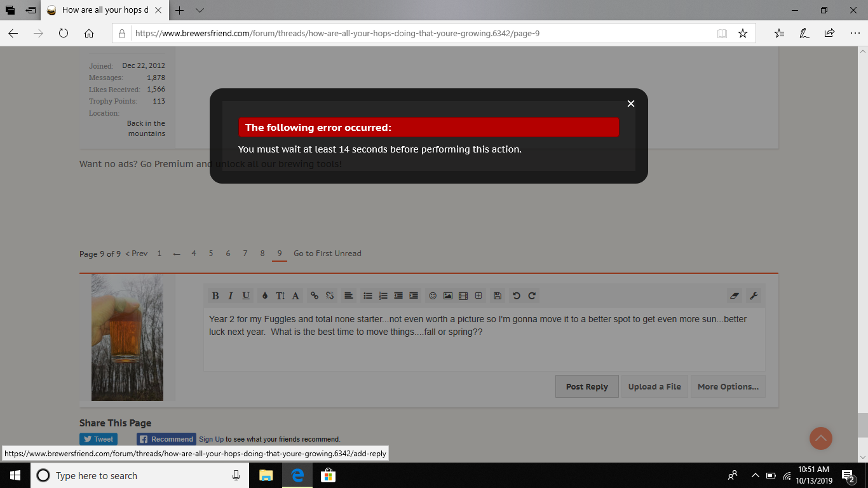Screen dimensions: 868x488
Task: Insert media using the film icon
Action: tap(463, 295)
